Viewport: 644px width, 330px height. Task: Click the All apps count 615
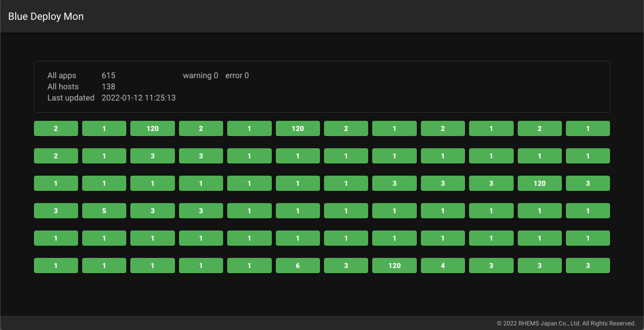(x=109, y=76)
